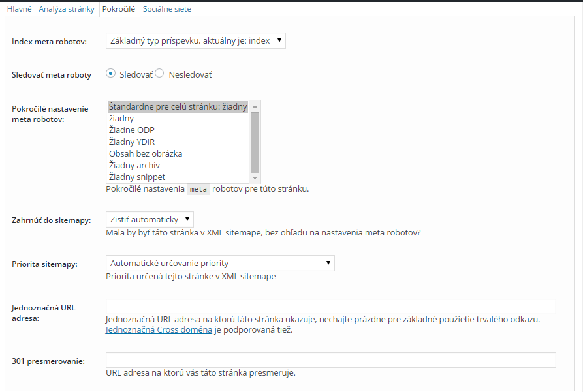
Task: Click the meta robots list scroll up arrow
Action: point(255,106)
